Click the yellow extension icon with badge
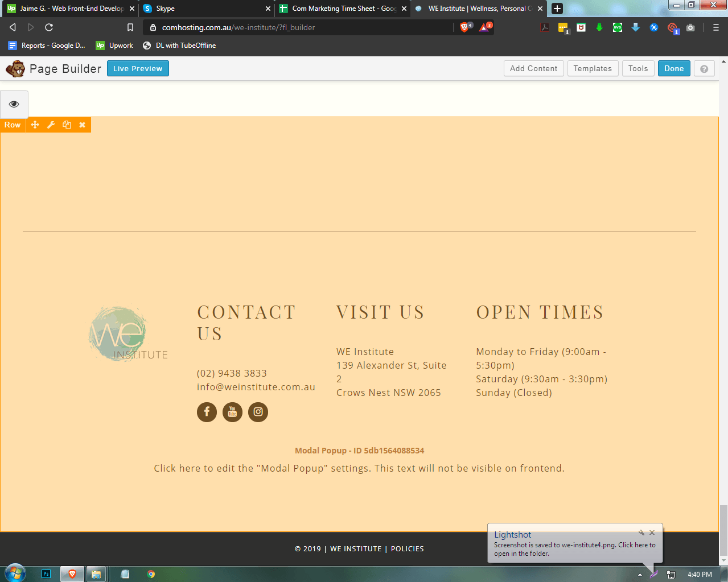728x582 pixels. tap(563, 27)
